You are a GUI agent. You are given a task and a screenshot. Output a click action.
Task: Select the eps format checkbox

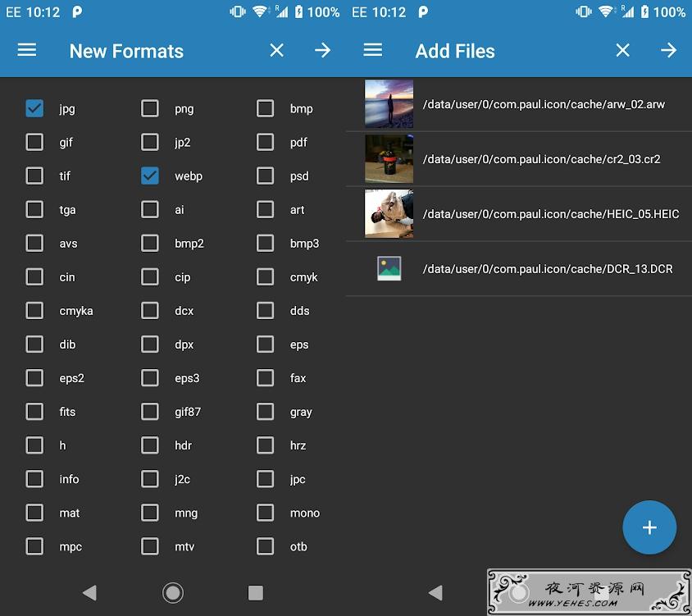point(265,344)
